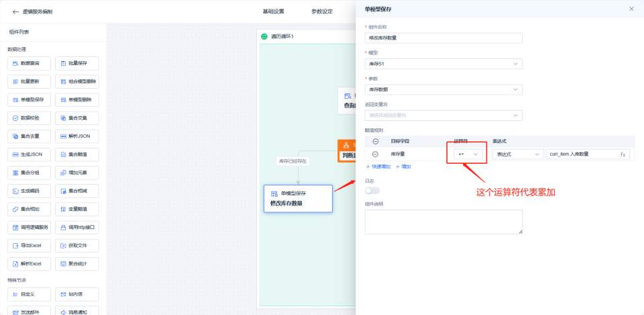Click the curr_item.入库数量 expression field
This screenshot has width=644, height=315.
point(588,154)
